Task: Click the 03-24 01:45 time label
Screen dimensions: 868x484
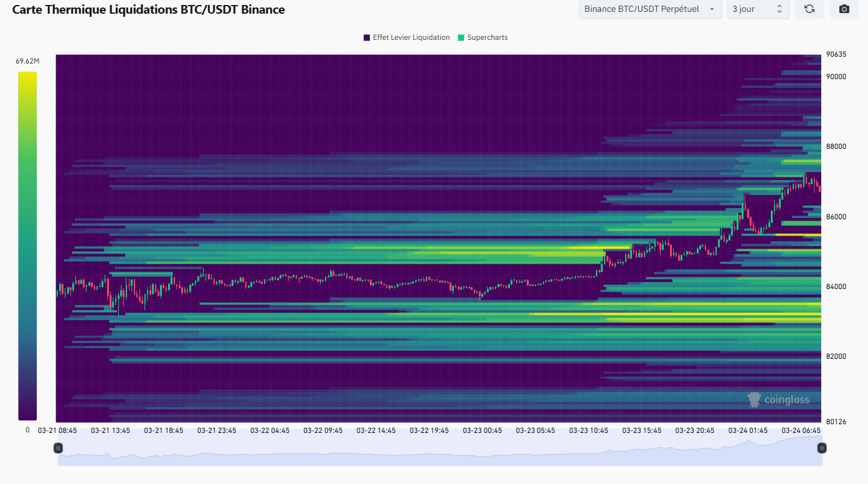Action: [748, 430]
